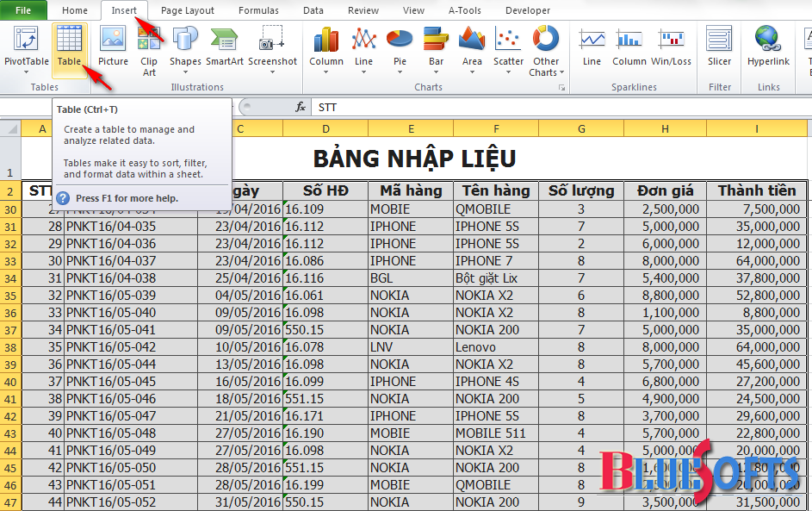Expand the Scatter chart dropdown arrow
The height and width of the screenshot is (511, 812).
(x=509, y=72)
